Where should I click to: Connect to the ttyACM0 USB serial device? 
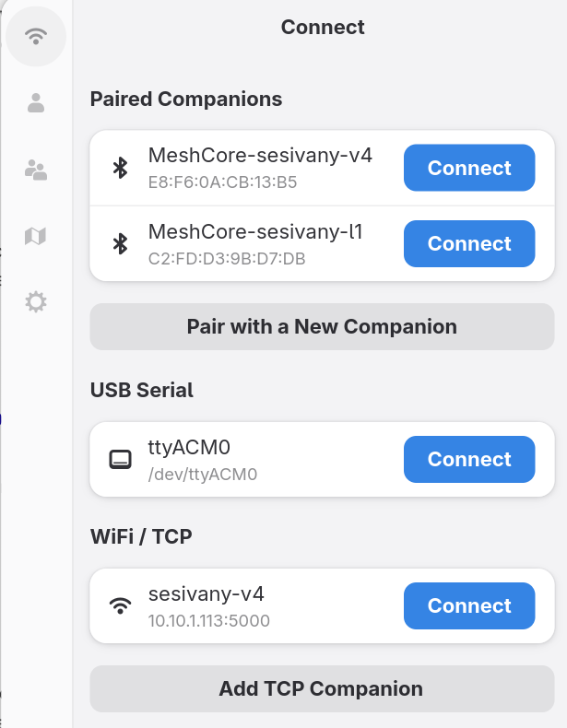pos(469,459)
